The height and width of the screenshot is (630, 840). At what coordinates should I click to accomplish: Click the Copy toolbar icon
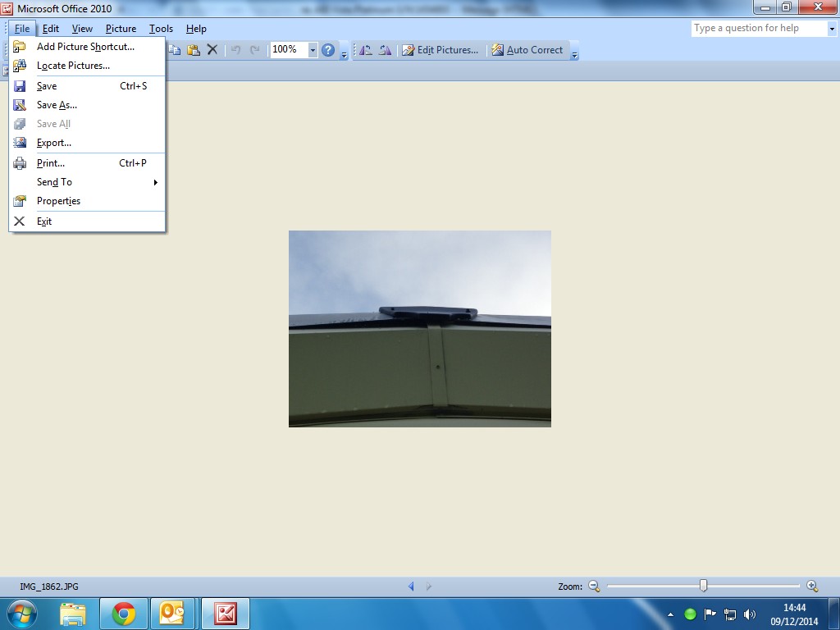point(175,50)
